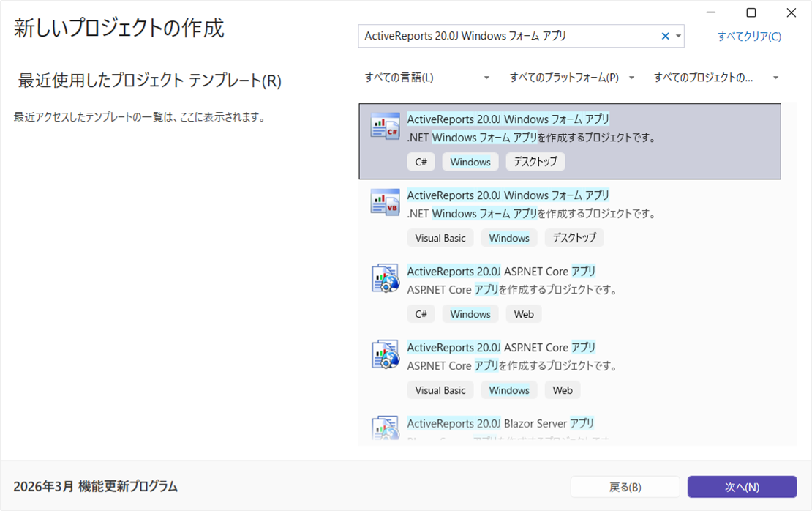Click the Web tag on C# ASP.NET template

pyautogui.click(x=524, y=314)
